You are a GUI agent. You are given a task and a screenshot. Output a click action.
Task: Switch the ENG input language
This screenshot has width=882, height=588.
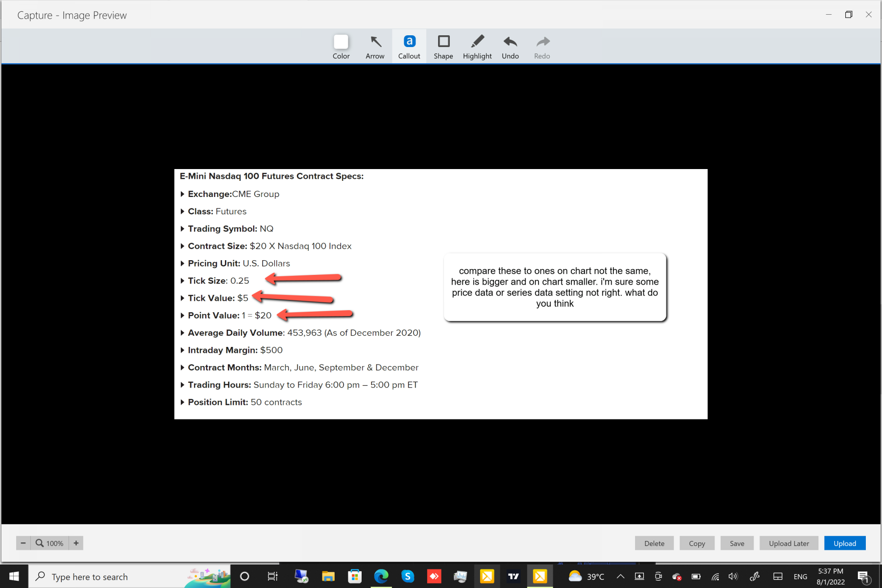point(800,576)
